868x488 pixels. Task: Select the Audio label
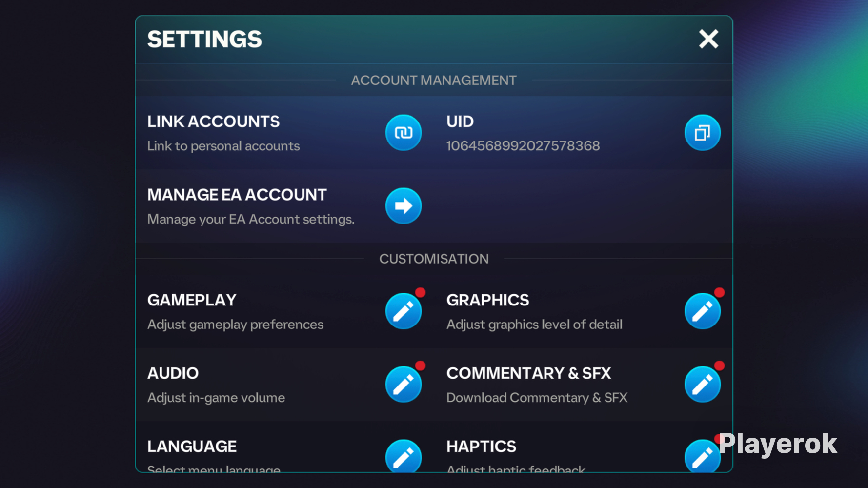[x=173, y=373]
